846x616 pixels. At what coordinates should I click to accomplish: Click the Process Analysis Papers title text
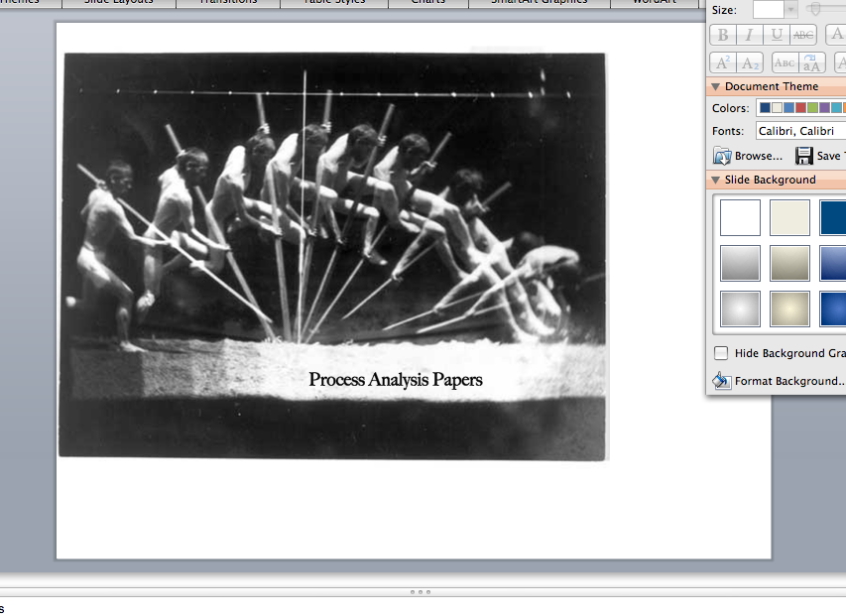396,380
